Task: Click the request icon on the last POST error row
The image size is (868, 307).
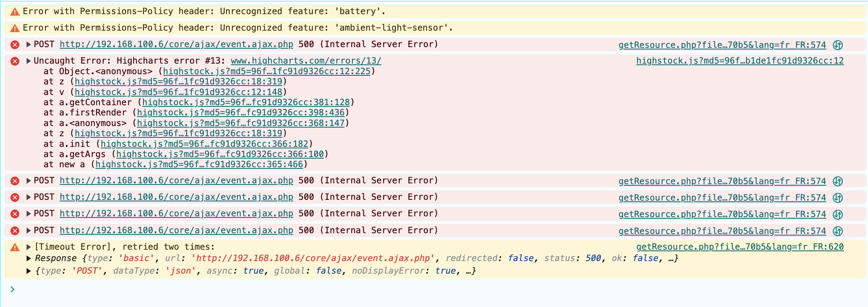Action: pyautogui.click(x=837, y=231)
